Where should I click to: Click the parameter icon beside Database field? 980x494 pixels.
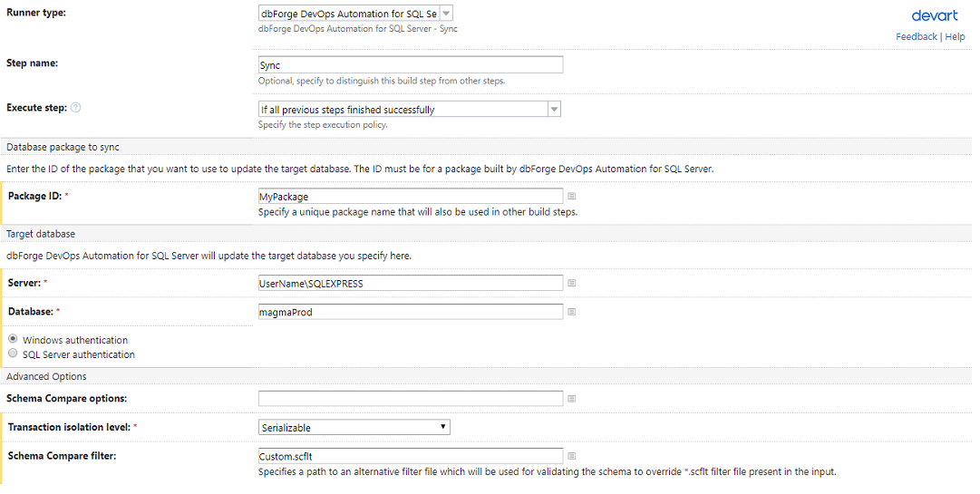[571, 312]
